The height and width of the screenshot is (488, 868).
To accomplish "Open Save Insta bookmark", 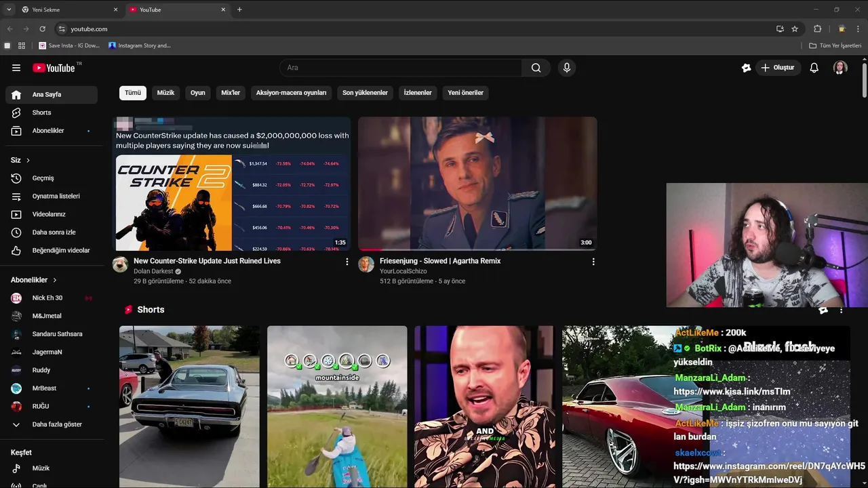I will point(69,45).
